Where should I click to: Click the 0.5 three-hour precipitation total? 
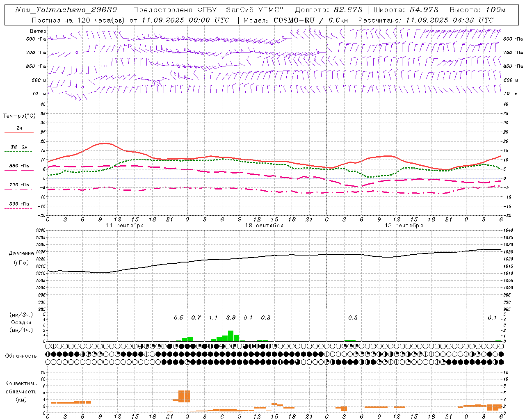click(178, 317)
